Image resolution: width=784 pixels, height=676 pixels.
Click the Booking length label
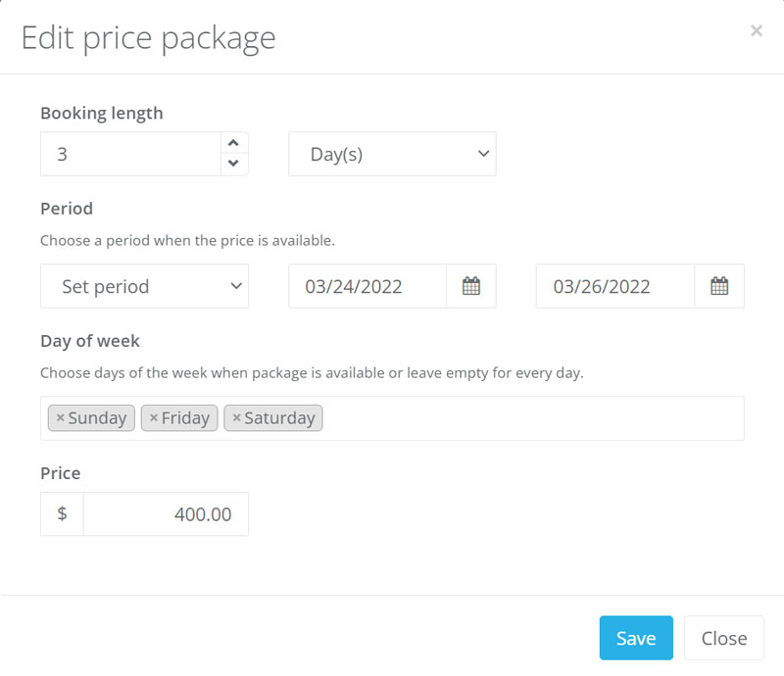(102, 114)
